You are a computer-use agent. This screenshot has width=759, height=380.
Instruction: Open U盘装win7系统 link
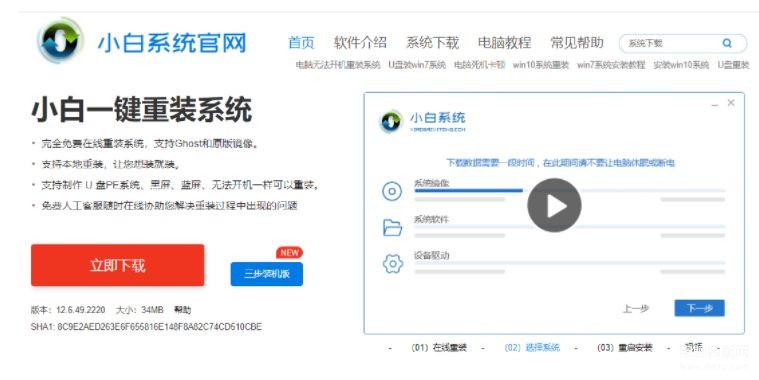(x=417, y=65)
